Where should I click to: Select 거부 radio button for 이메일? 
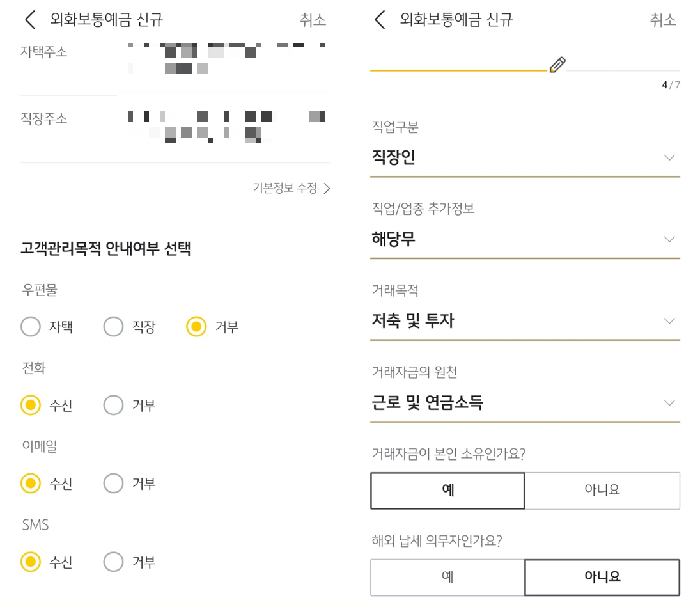(x=113, y=484)
